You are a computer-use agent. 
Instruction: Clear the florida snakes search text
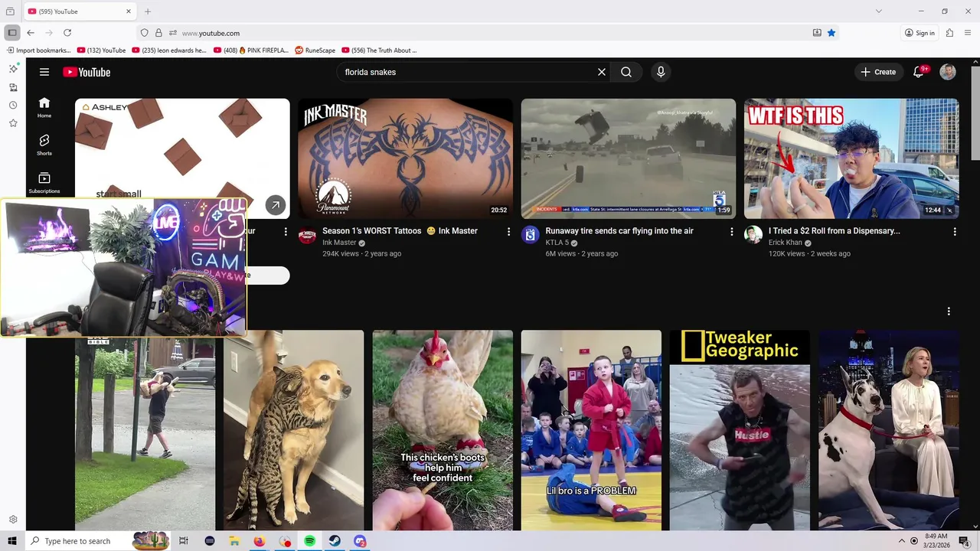602,72
